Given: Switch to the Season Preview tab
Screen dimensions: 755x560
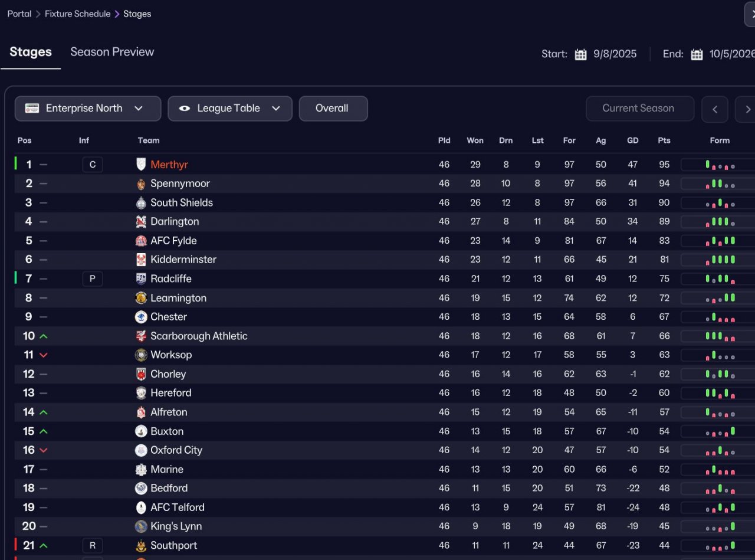Looking at the screenshot, I should pyautogui.click(x=112, y=52).
